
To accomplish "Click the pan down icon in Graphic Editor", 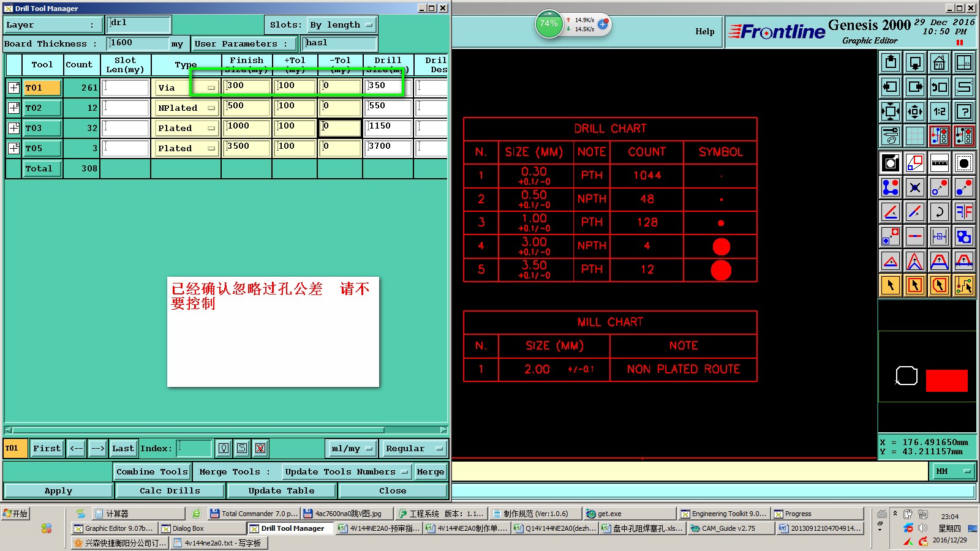I will pyautogui.click(x=915, y=62).
